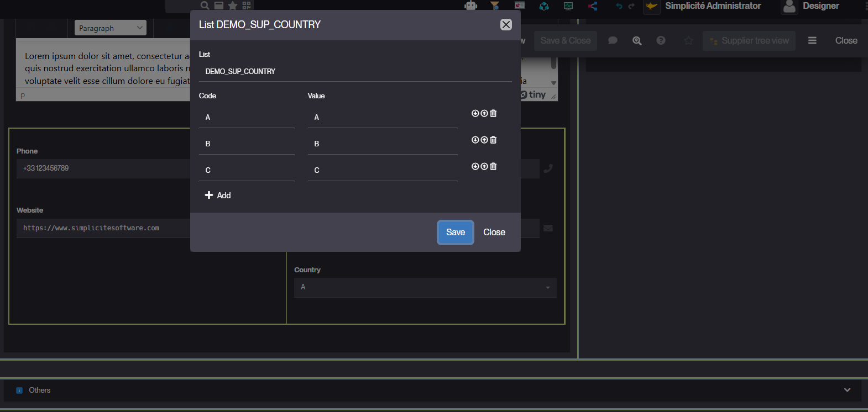Edit Code field containing C
Screen dimensions: 868x412
tap(247, 170)
